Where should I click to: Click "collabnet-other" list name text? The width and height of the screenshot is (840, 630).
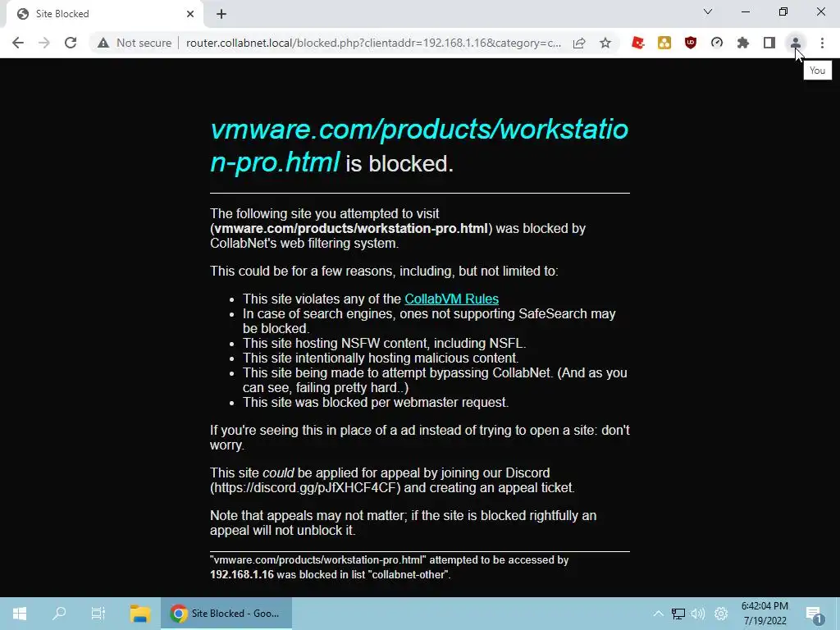click(x=409, y=574)
